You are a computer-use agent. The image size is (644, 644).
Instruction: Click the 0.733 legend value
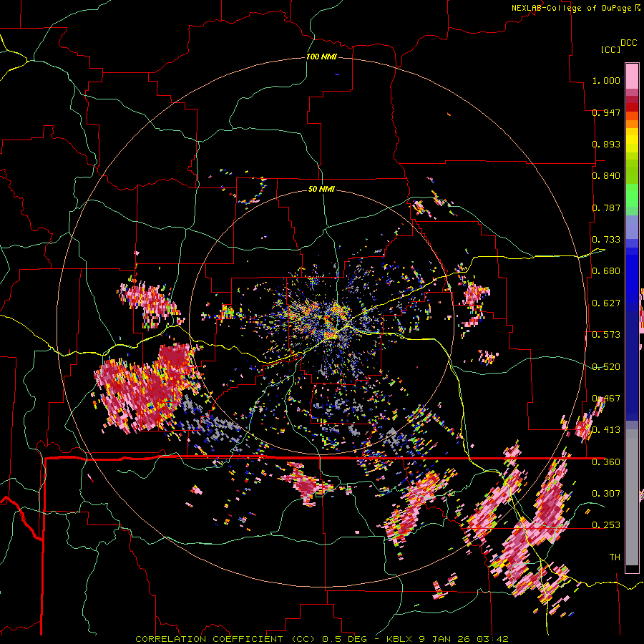pyautogui.click(x=606, y=240)
